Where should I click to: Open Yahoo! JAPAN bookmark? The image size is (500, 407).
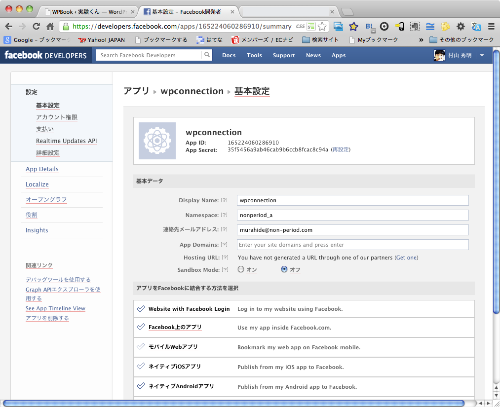(x=101, y=40)
